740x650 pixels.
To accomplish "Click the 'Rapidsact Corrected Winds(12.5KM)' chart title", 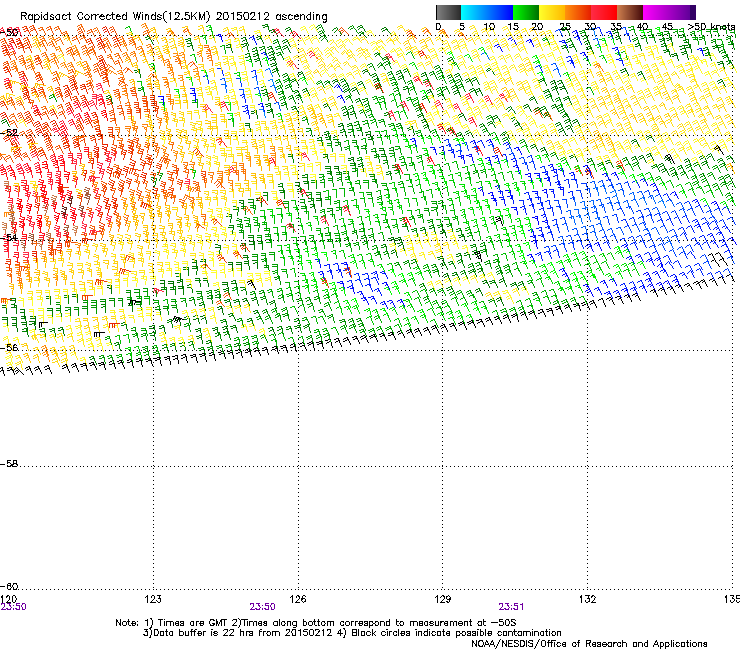I will coord(115,17).
